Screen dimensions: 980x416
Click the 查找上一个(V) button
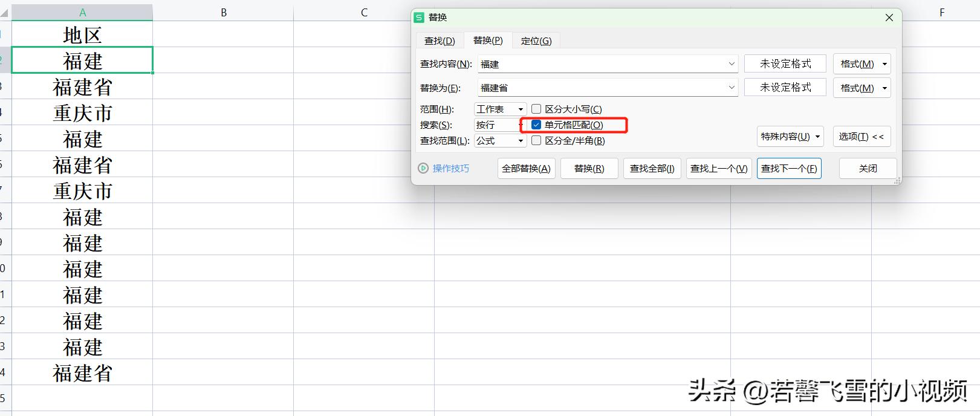click(x=719, y=168)
